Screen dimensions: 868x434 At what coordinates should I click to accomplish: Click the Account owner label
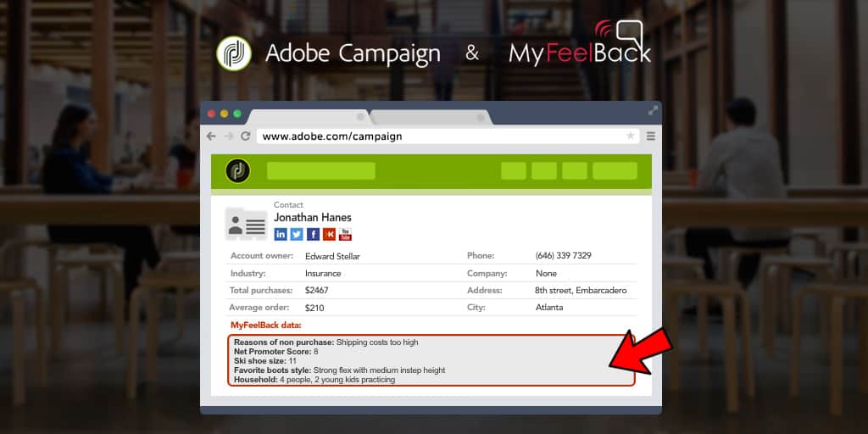262,256
